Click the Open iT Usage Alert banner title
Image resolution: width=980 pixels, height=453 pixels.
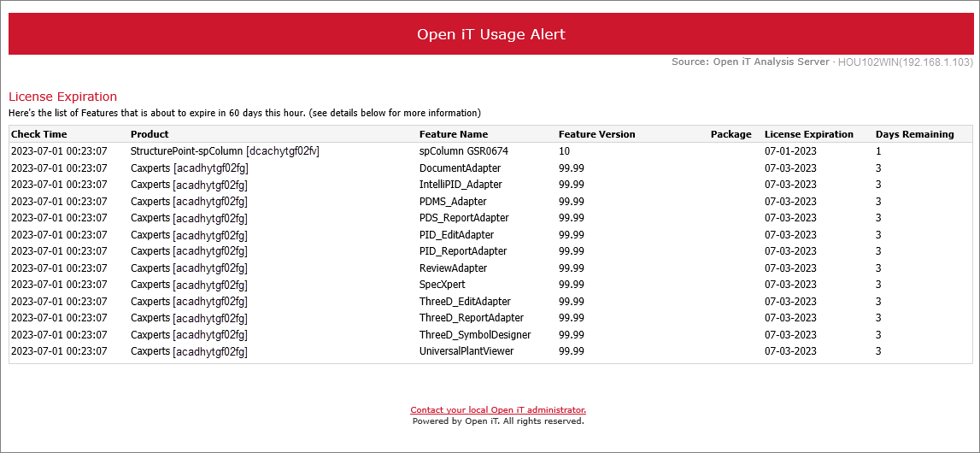(491, 33)
